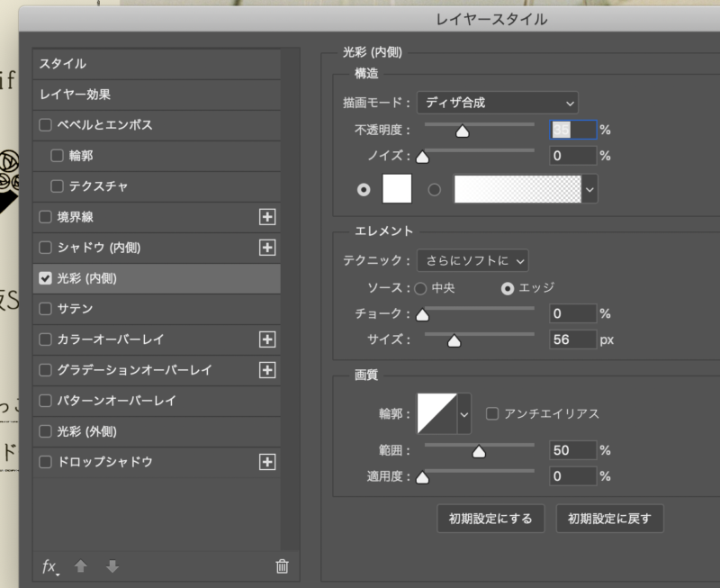Click the plus icon next to グラデーションオーバーレイ

[267, 370]
